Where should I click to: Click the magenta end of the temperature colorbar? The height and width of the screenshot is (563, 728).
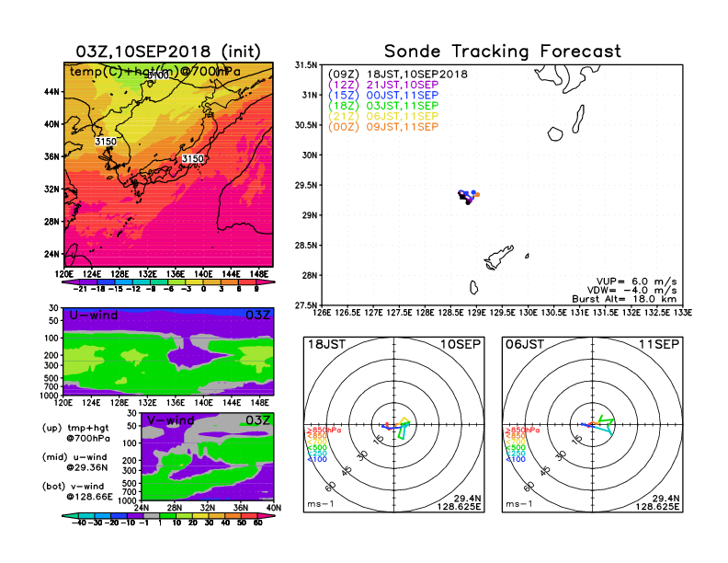tap(266, 282)
